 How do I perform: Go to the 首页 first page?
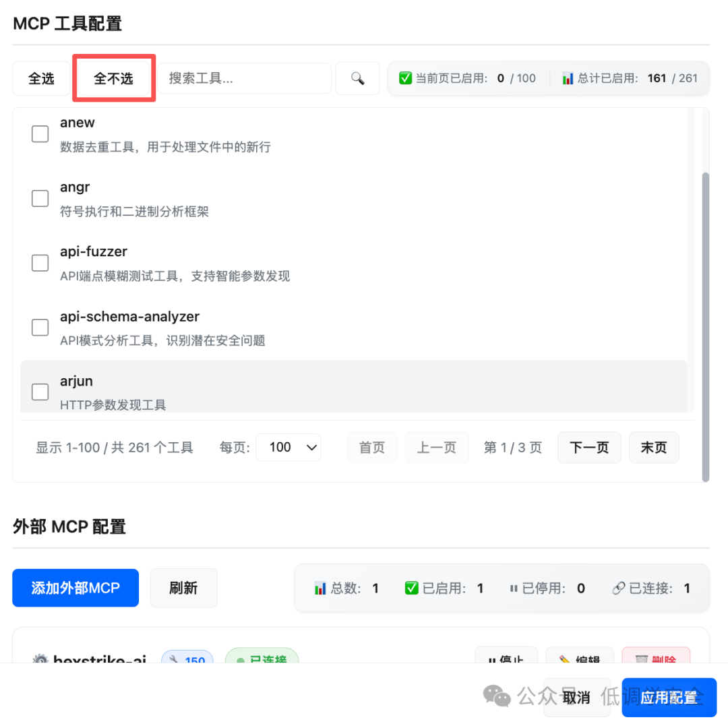(372, 448)
